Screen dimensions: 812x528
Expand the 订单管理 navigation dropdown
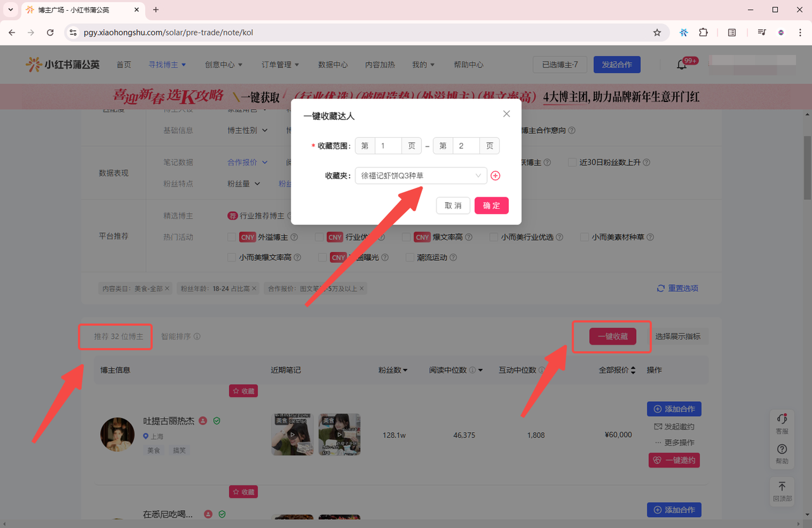[x=280, y=65]
